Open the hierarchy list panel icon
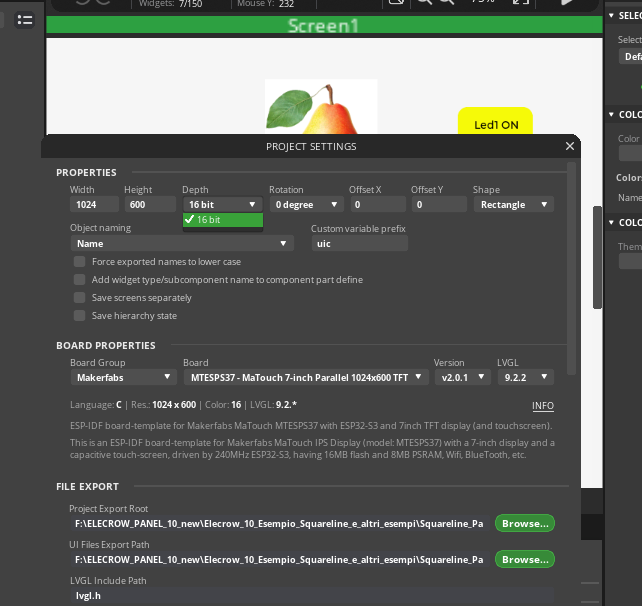This screenshot has height=606, width=642. point(25,20)
